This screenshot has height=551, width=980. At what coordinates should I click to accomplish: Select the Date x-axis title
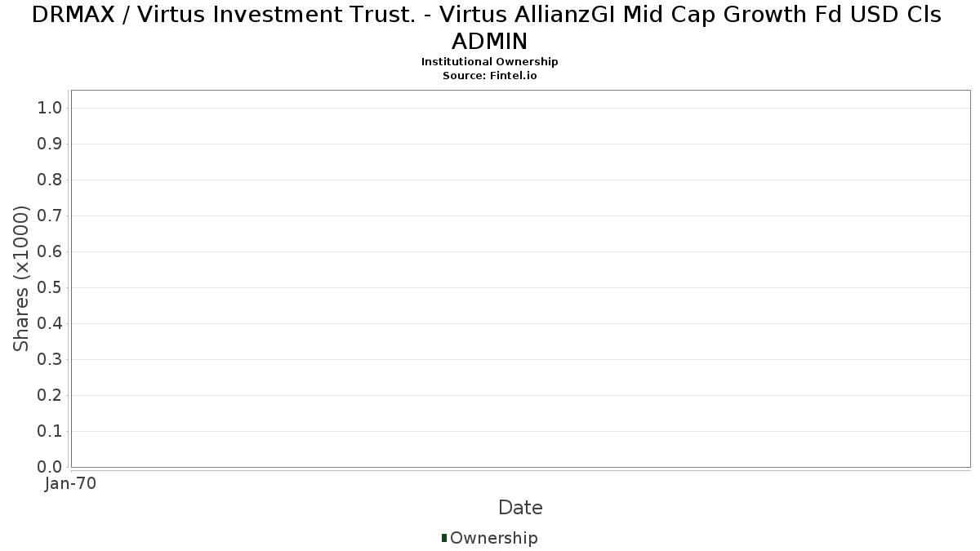pos(520,508)
